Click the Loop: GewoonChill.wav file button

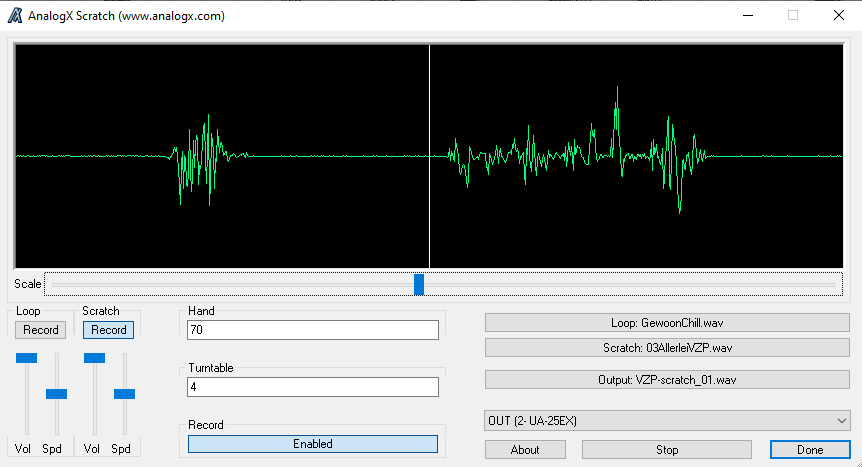tap(667, 322)
